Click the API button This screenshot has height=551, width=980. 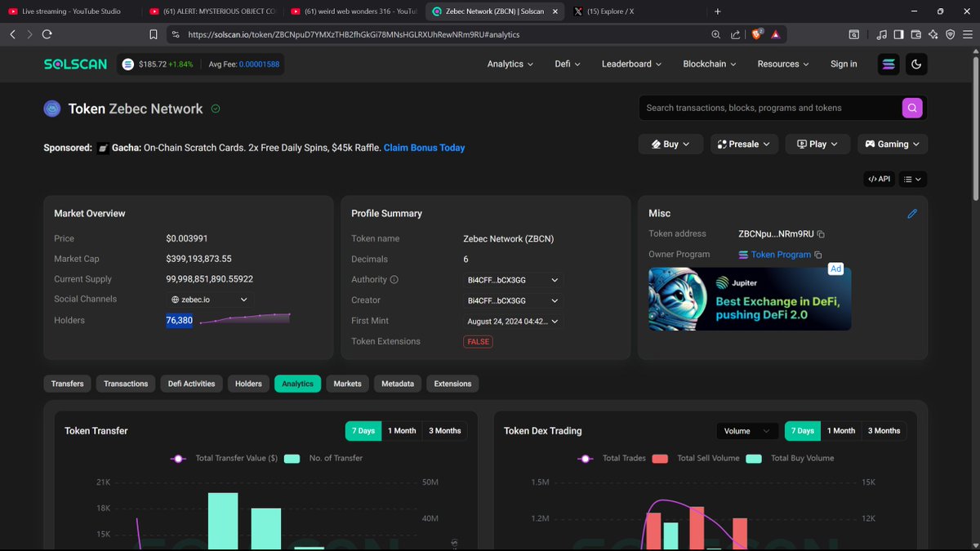880,179
